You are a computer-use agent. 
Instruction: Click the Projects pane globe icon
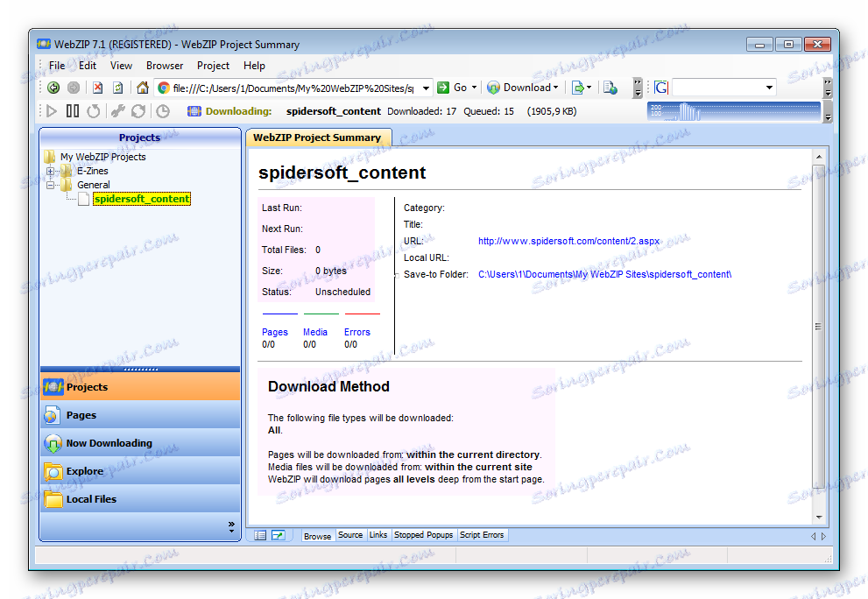[x=53, y=386]
